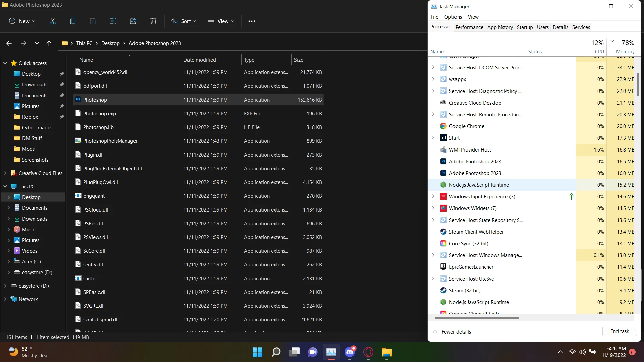Open the See more three-dots menu
Image resolution: width=644 pixels, height=362 pixels.
click(x=252, y=21)
